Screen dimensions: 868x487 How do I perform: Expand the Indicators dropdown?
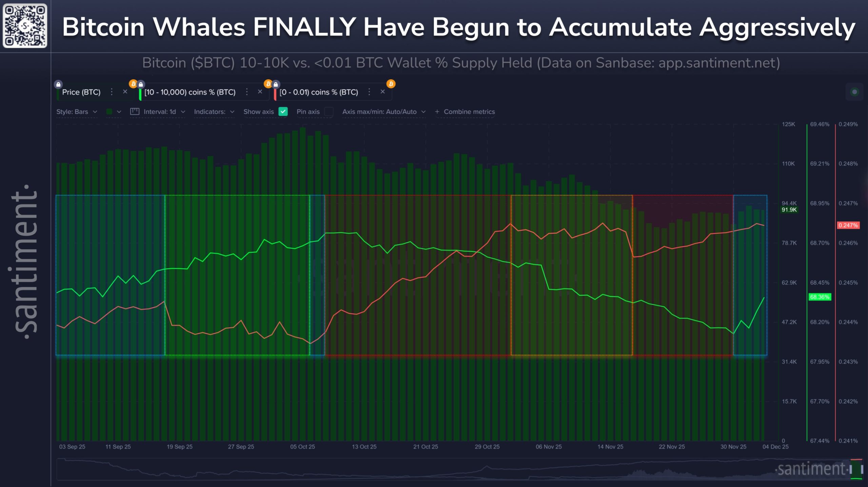pyautogui.click(x=214, y=111)
